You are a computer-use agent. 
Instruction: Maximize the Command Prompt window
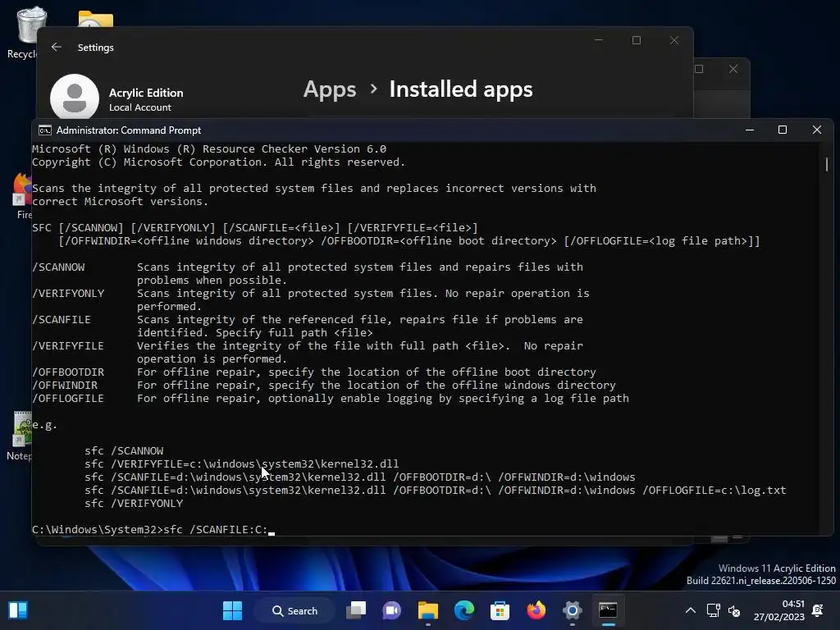[782, 130]
